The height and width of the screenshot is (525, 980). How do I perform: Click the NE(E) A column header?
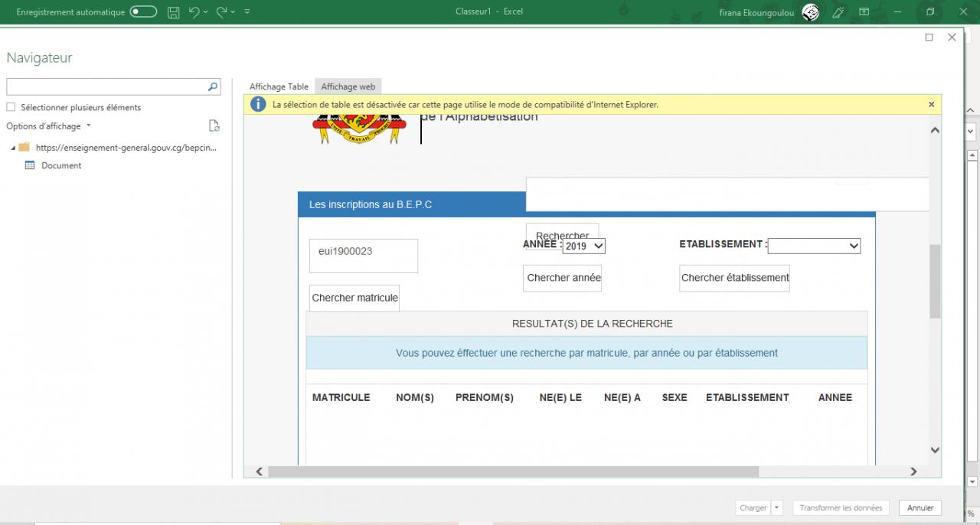click(622, 397)
